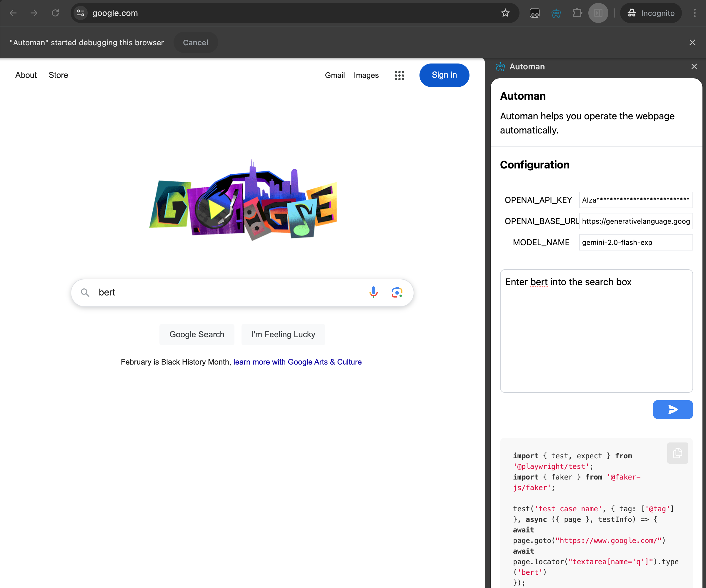The width and height of the screenshot is (706, 588).
Task: Click the Automan robot icon in panel header
Action: [500, 66]
